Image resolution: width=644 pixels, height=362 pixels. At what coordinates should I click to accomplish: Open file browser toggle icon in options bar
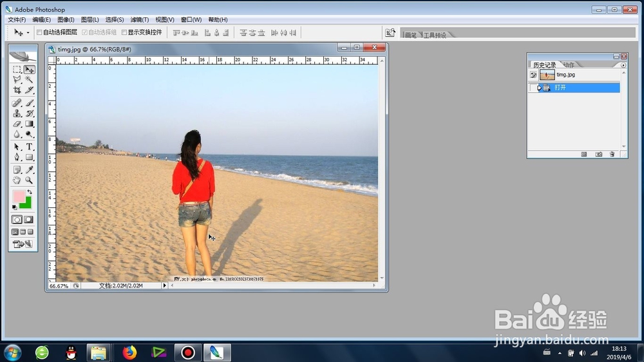click(x=390, y=32)
